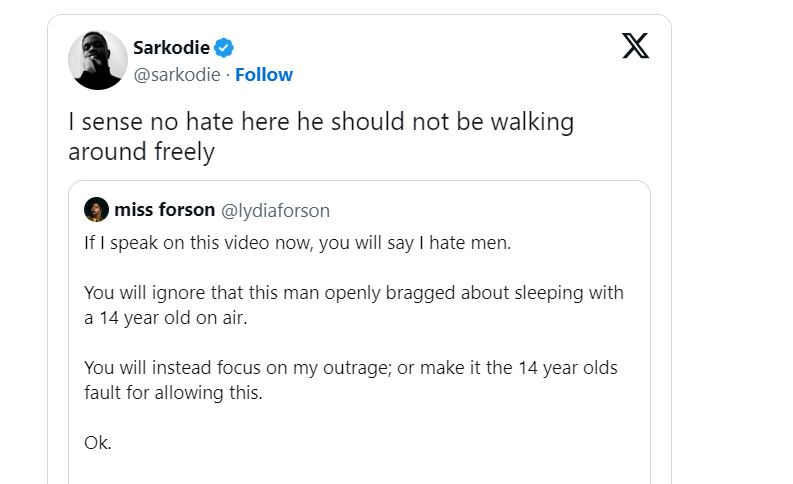The width and height of the screenshot is (793, 484).
Task: Click the line starting 'You will ignore'
Action: [353, 293]
